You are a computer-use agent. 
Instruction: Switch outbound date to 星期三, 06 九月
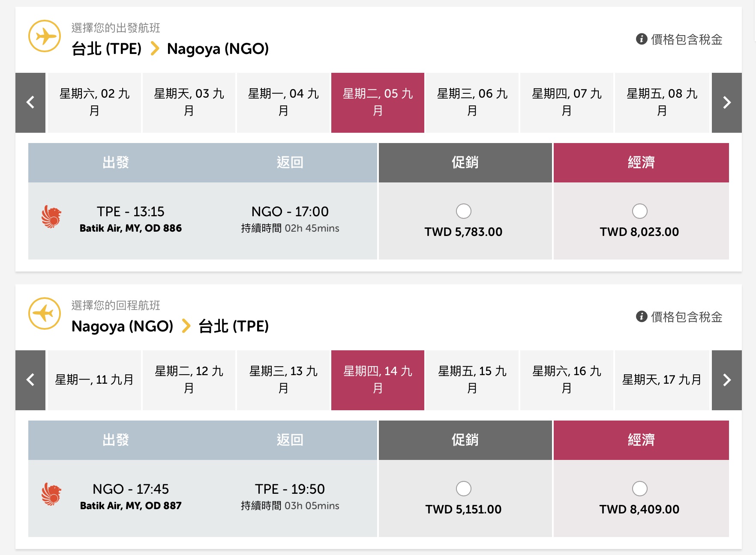[x=472, y=102]
